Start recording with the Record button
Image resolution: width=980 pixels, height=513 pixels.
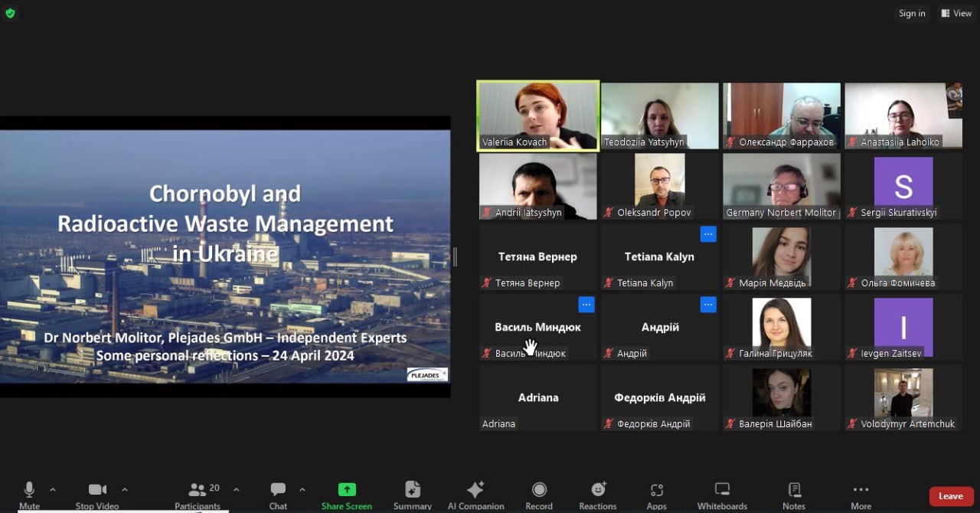click(539, 490)
